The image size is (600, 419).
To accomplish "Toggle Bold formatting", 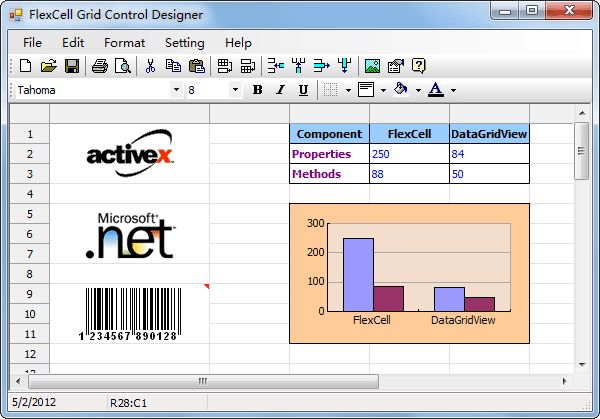I will (x=257, y=90).
